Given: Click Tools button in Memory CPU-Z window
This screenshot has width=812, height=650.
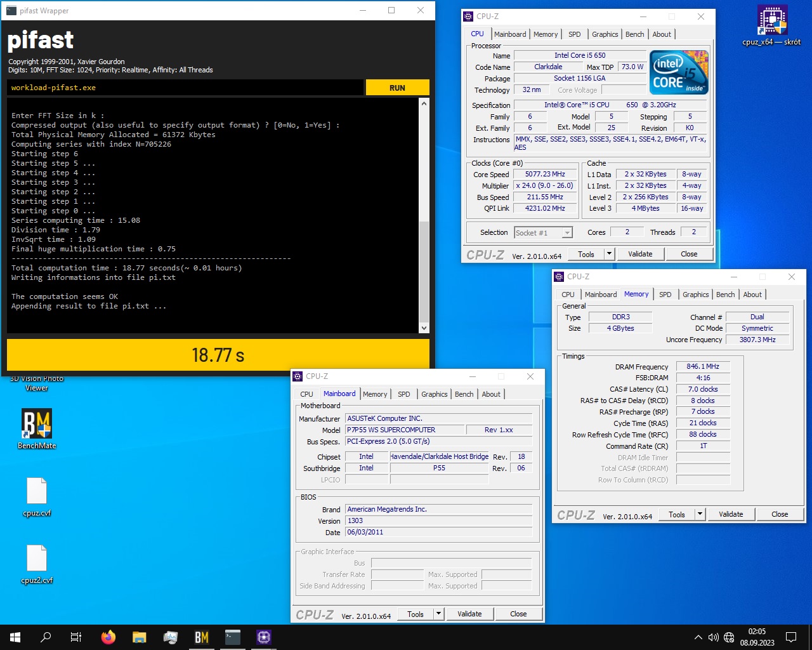Looking at the screenshot, I should point(677,514).
